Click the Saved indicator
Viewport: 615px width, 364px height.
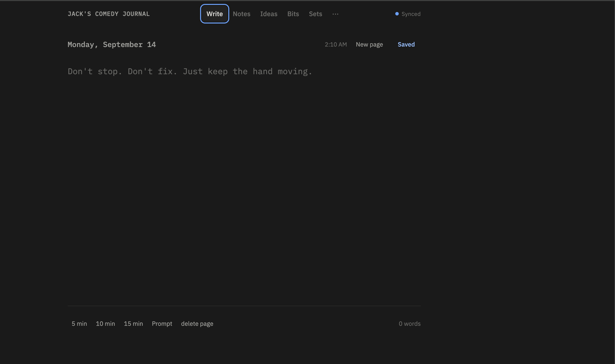click(406, 44)
